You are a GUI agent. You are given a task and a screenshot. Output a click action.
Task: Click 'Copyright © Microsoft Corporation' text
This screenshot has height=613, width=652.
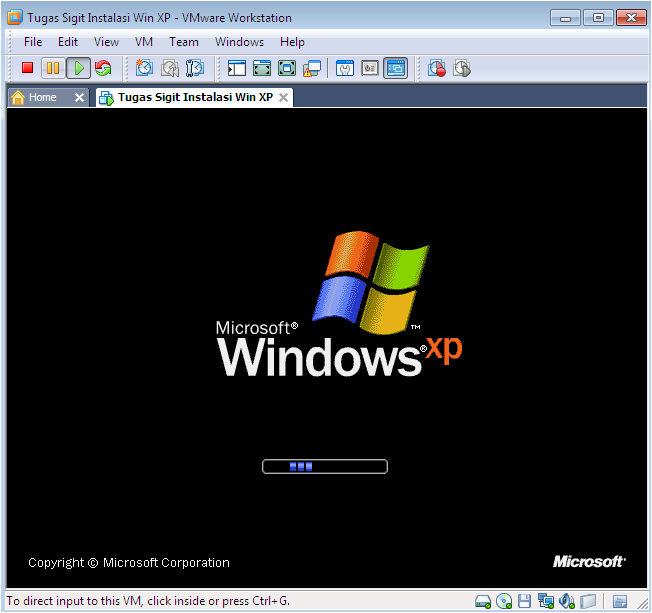(128, 563)
